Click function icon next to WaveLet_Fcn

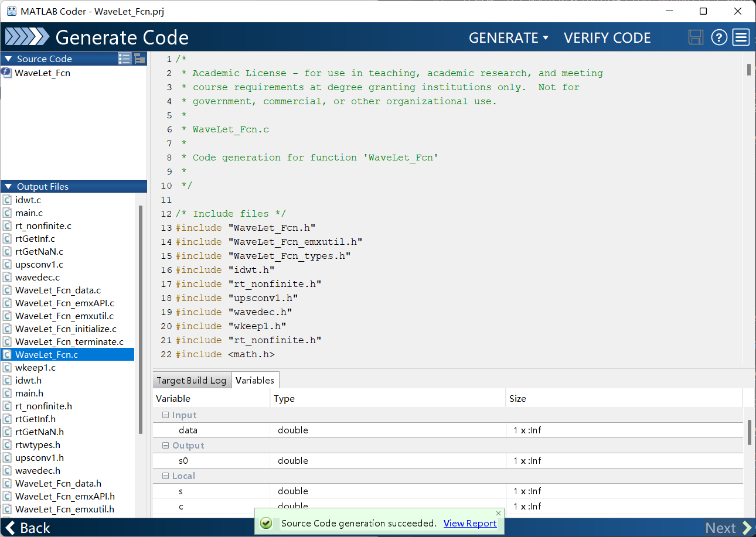pos(6,73)
